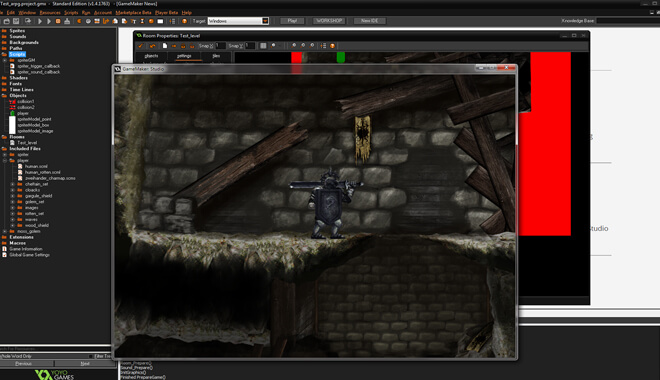660x380 pixels.
Task: Create a background with the picture icon
Action: click(x=97, y=21)
